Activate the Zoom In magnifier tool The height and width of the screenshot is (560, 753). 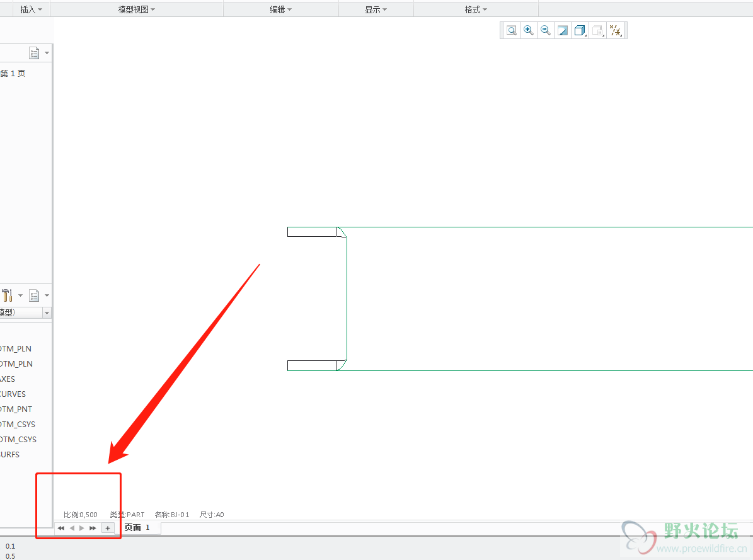(x=528, y=31)
